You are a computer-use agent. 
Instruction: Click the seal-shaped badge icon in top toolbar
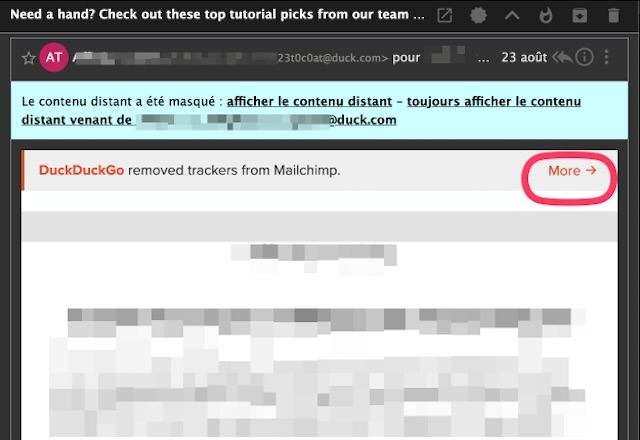[478, 16]
